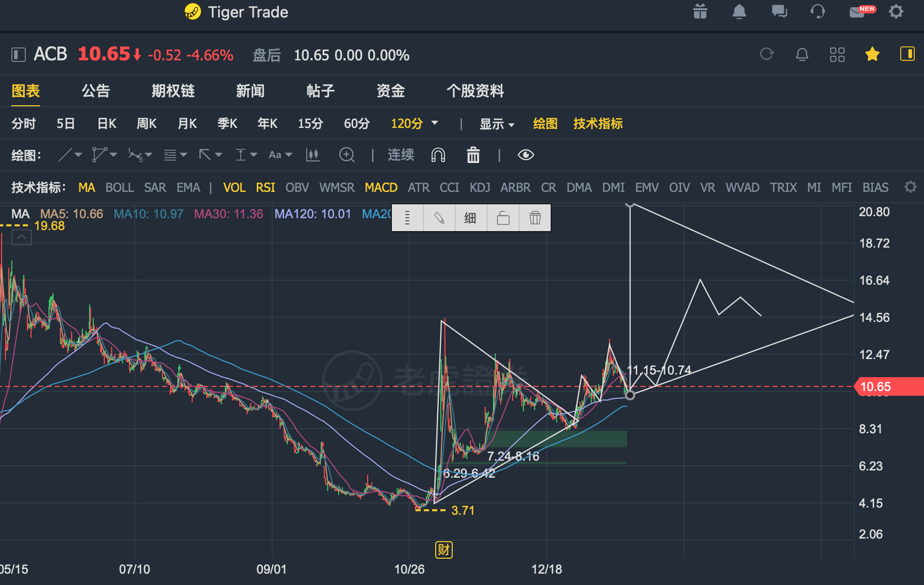Open the gift rewards icon
This screenshot has width=924, height=585.
[x=700, y=11]
